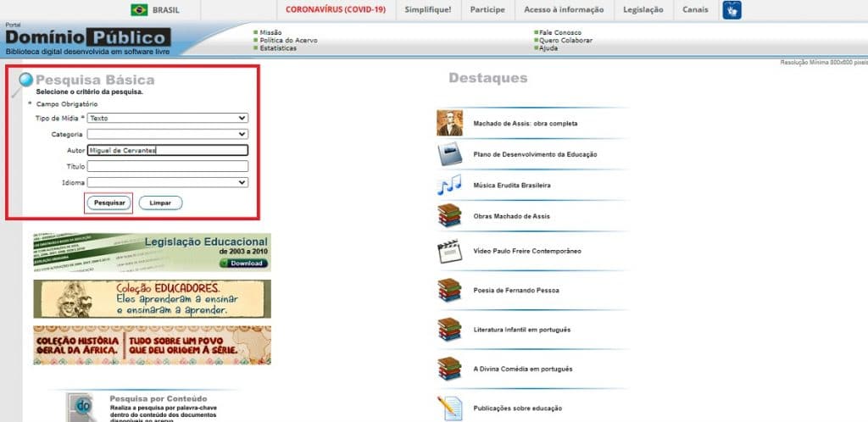Open Obras Machado de Assis link
The image size is (868, 422).
(511, 216)
